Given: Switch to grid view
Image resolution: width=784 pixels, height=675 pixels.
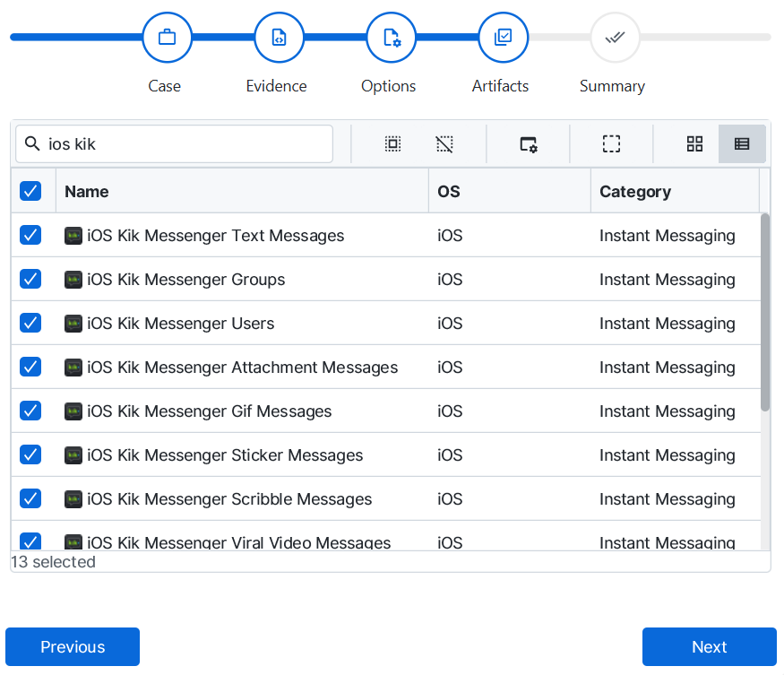Looking at the screenshot, I should click(x=695, y=144).
